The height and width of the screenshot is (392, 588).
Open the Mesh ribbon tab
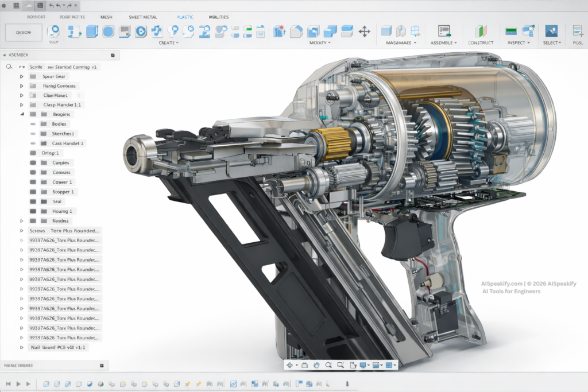[x=106, y=17]
